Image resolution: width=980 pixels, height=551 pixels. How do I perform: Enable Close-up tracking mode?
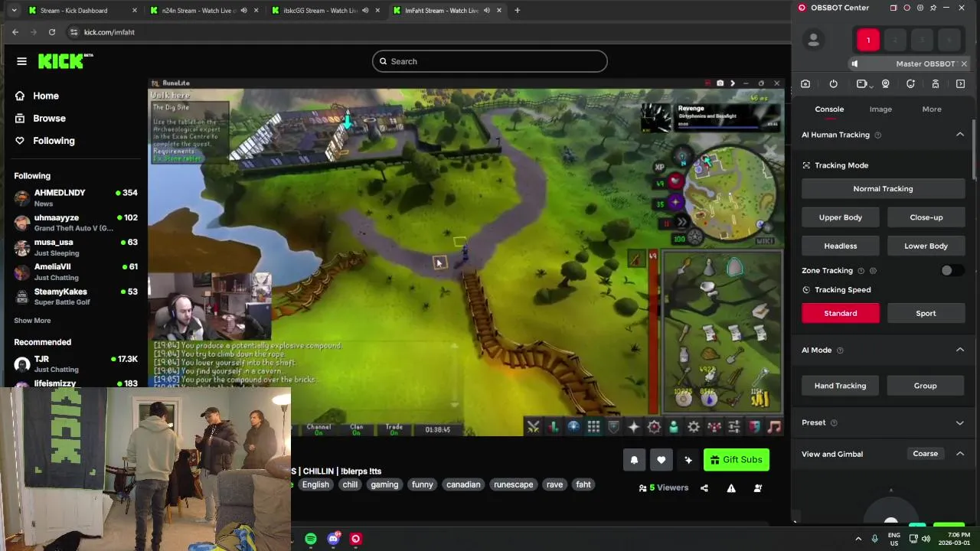pos(926,217)
